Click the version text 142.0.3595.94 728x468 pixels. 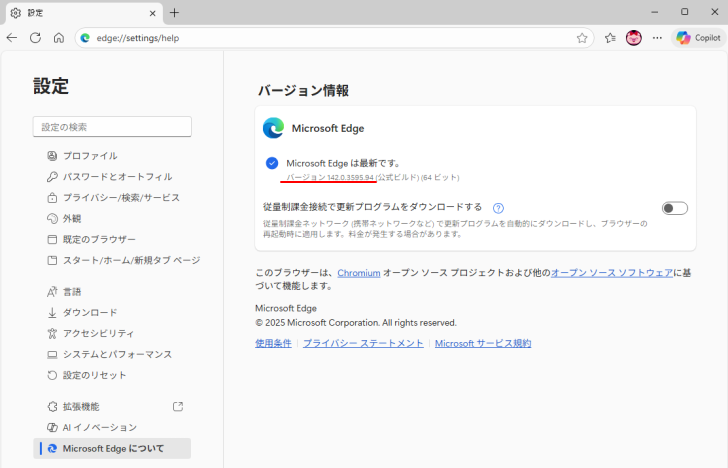[x=351, y=177]
